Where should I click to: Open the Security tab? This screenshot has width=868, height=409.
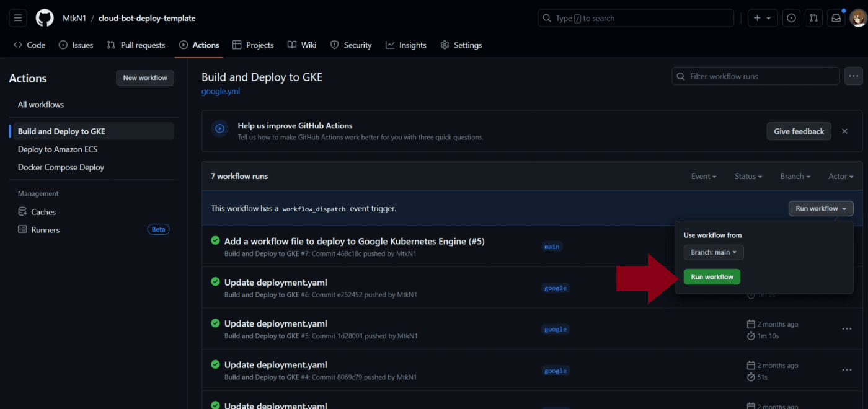(351, 45)
